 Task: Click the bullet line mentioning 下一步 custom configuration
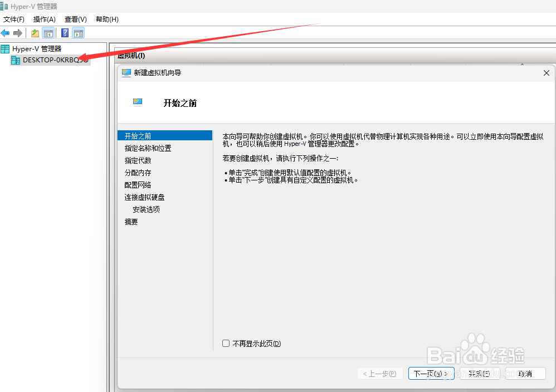point(291,180)
